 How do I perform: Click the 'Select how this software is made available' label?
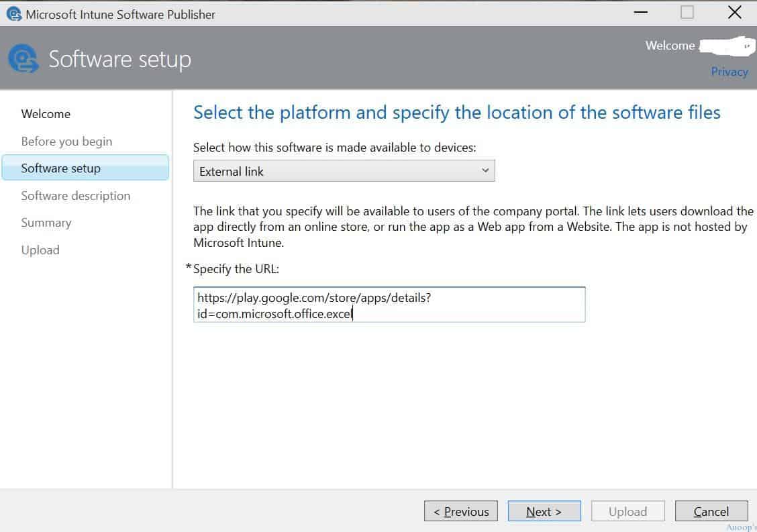pos(335,147)
